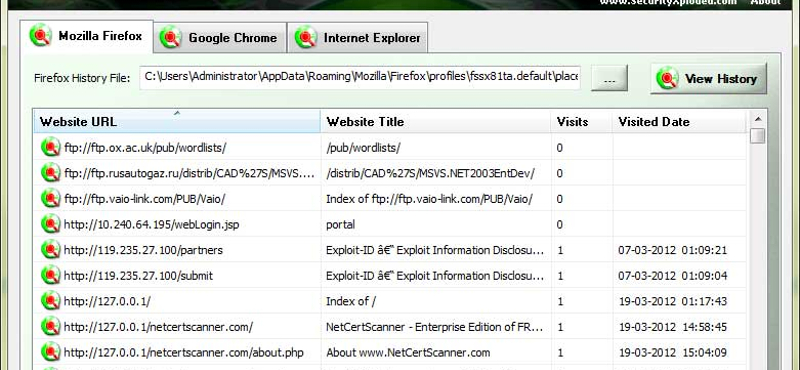This screenshot has height=370, width=800.
Task: Click the magnifier icon on Google Chrome tab
Action: click(170, 37)
